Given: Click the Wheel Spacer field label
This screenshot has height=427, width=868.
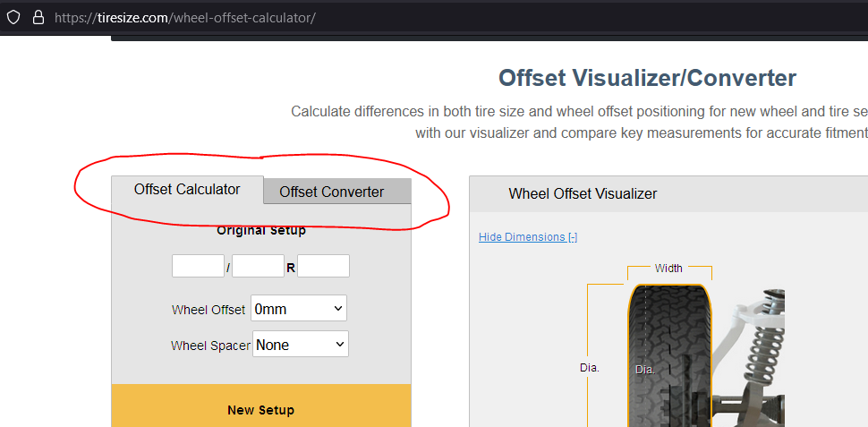Looking at the screenshot, I should (x=210, y=346).
